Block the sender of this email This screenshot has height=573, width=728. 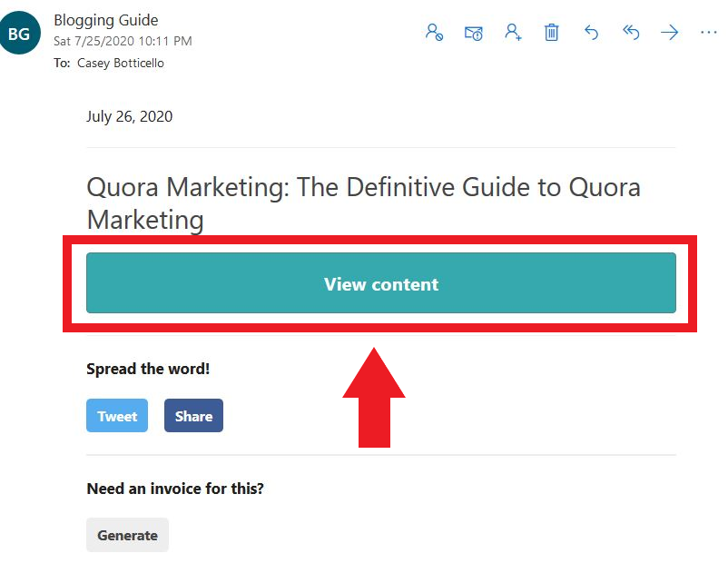[434, 32]
